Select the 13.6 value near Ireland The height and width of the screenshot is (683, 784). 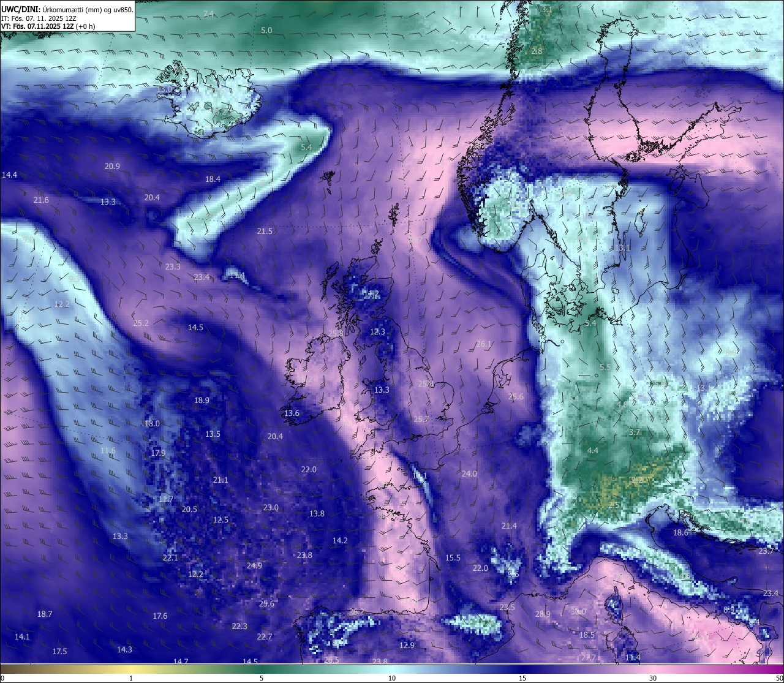click(x=292, y=413)
